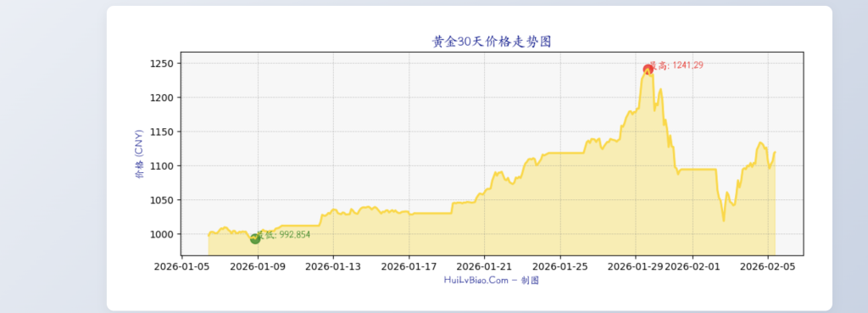The image size is (868, 313).
Task: Click the 2026-01-09 date label
Action: [x=258, y=266]
